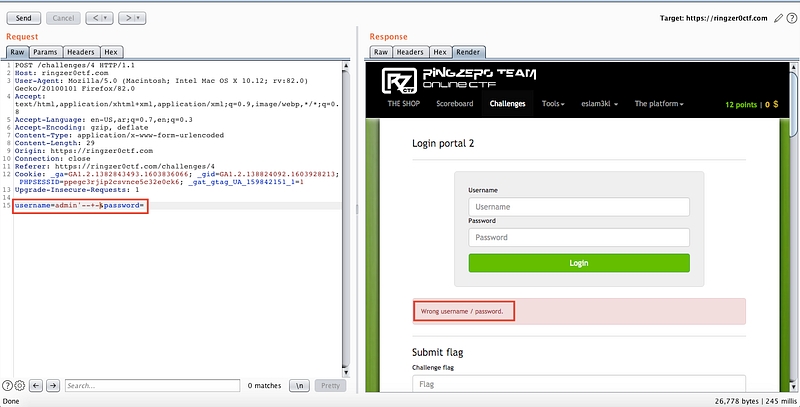Open the eslam3kl user dropdown
The width and height of the screenshot is (800, 407).
coord(600,104)
